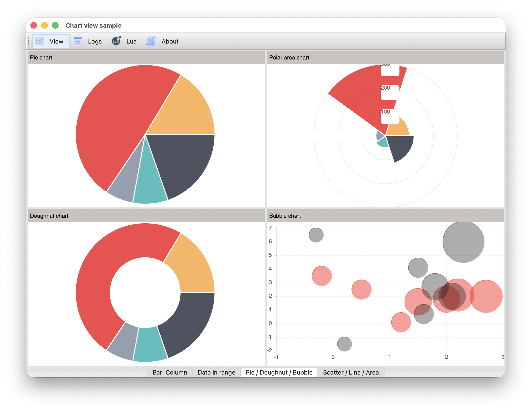Select the Pie / Doughnut / Bubble tab

pos(279,372)
